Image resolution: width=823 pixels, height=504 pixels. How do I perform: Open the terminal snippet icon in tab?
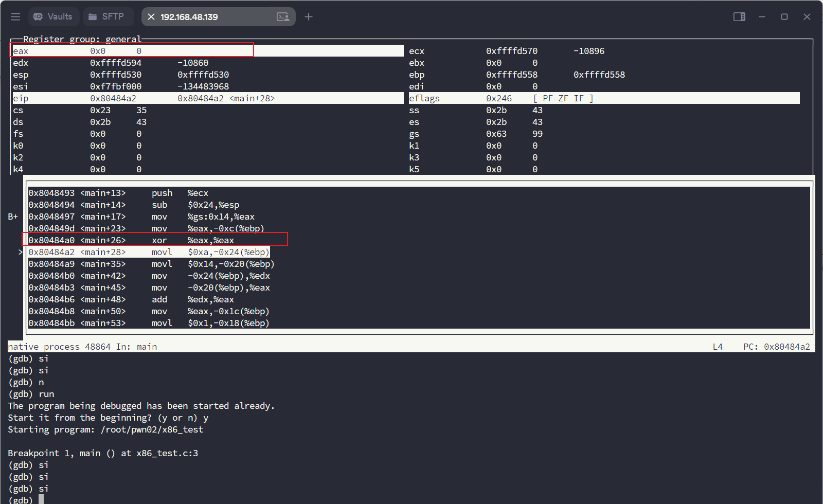click(283, 17)
